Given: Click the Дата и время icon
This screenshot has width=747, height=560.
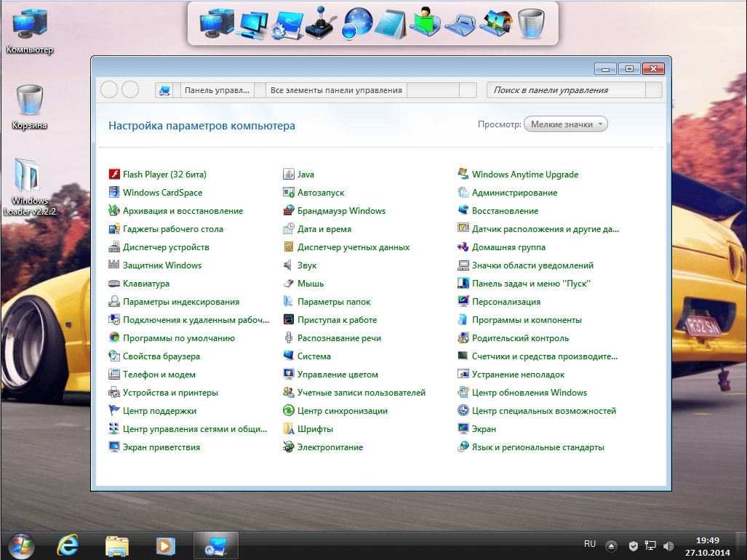Looking at the screenshot, I should pos(288,229).
